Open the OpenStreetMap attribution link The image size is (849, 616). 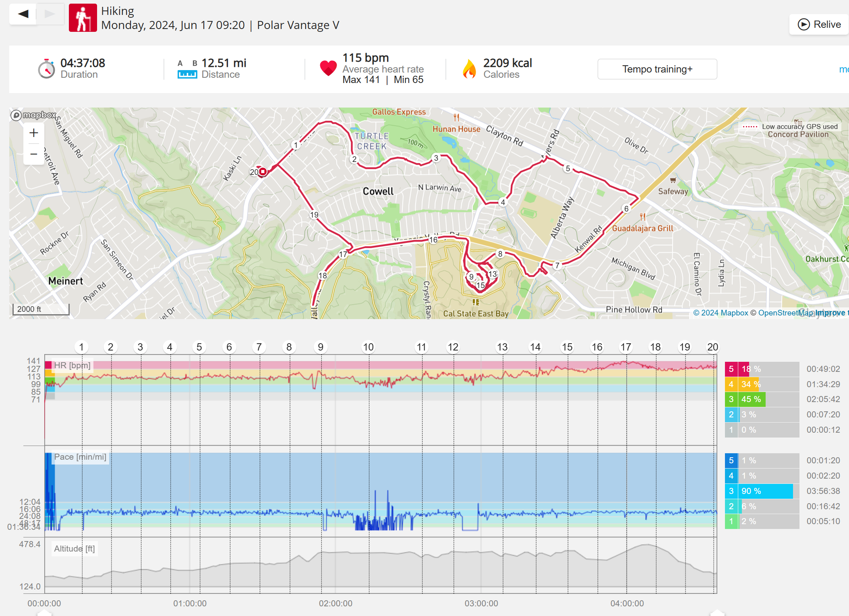[785, 313]
